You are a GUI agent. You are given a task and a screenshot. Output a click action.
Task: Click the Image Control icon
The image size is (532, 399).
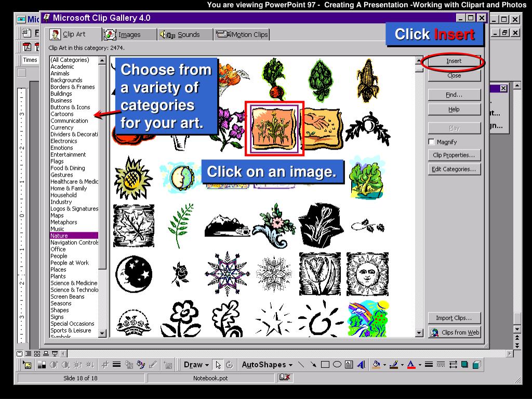click(x=42, y=365)
